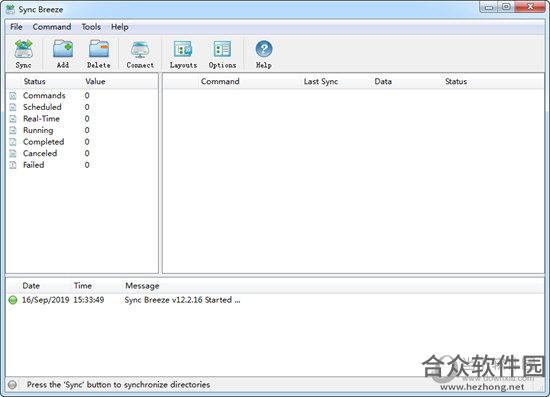The height and width of the screenshot is (397, 550).
Task: Select the 'Commands' status row
Action: coord(82,96)
